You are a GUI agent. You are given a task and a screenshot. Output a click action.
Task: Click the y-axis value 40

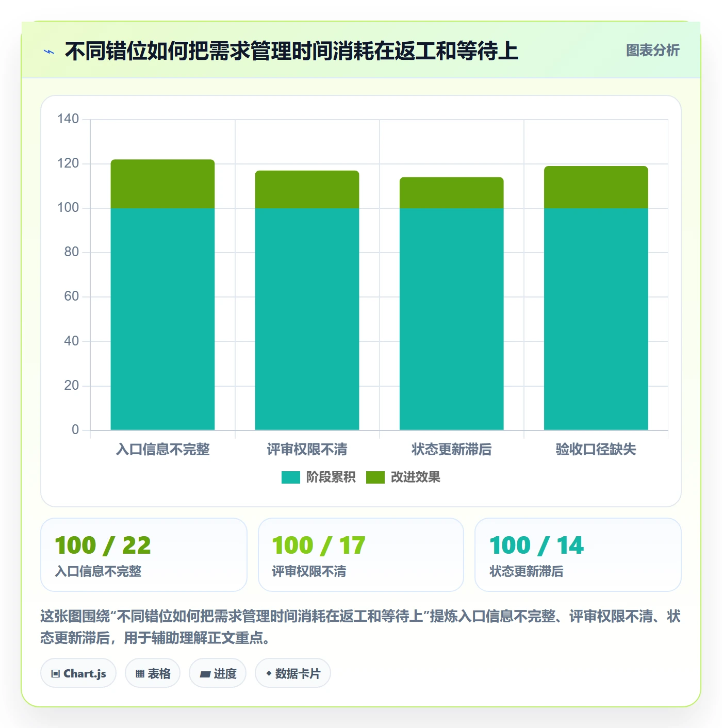(72, 341)
